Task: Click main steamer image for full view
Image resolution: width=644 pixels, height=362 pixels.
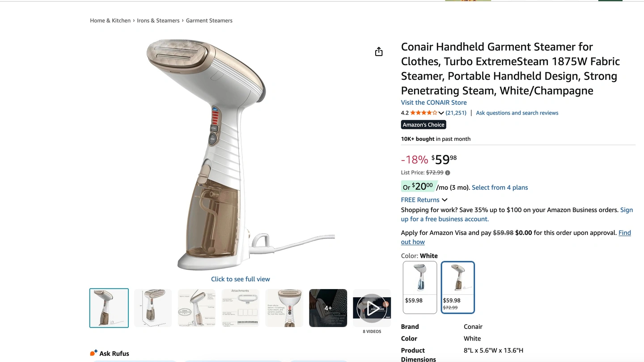Action: pyautogui.click(x=241, y=154)
